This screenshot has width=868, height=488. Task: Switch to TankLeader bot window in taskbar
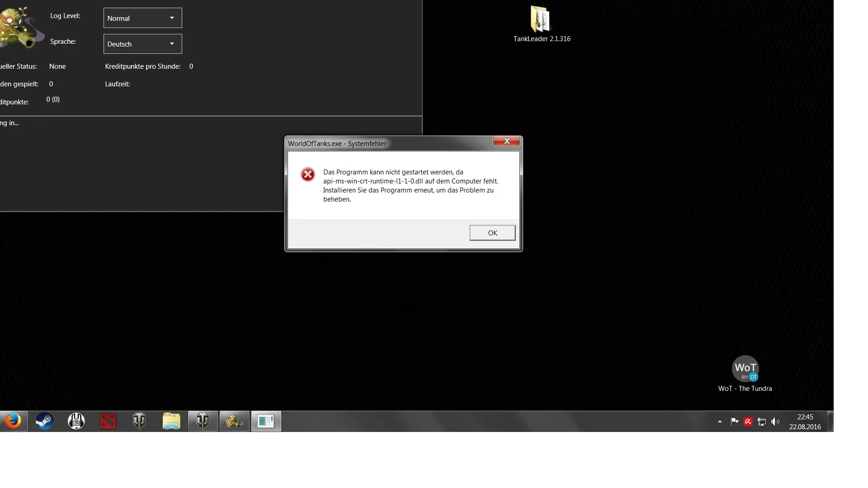tap(235, 421)
